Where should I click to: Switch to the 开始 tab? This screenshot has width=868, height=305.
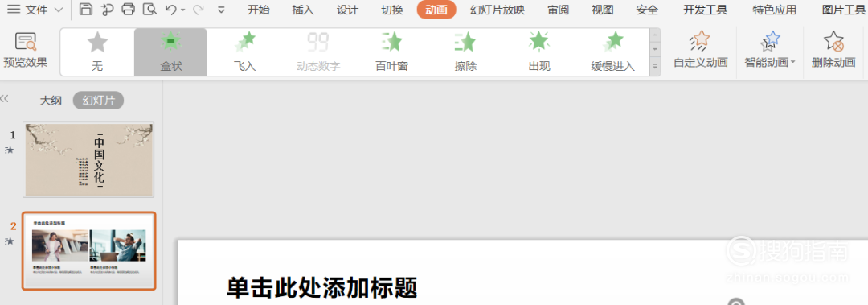pyautogui.click(x=259, y=10)
